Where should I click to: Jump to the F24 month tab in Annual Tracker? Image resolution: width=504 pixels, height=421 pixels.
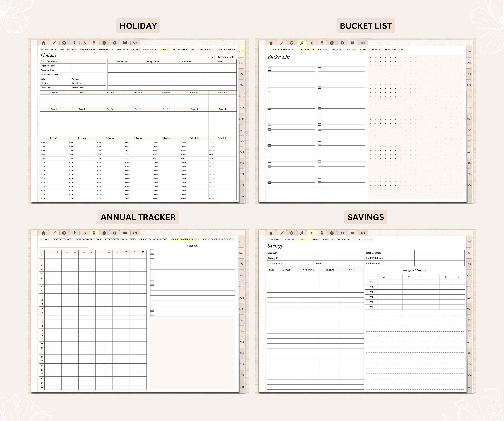click(241, 275)
